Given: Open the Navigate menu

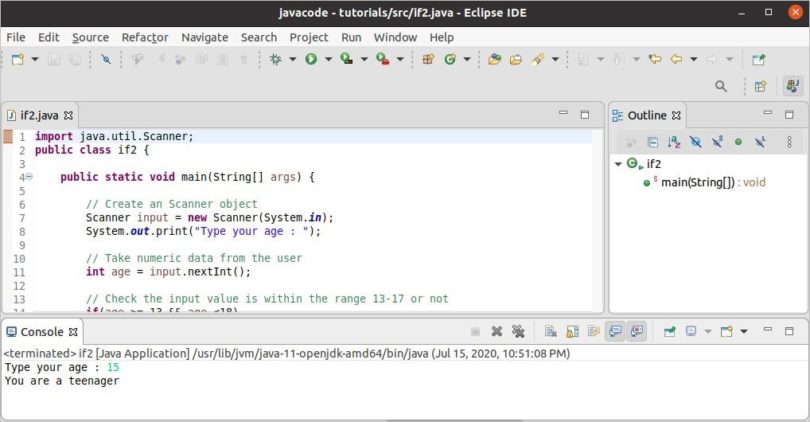Looking at the screenshot, I should tap(204, 37).
